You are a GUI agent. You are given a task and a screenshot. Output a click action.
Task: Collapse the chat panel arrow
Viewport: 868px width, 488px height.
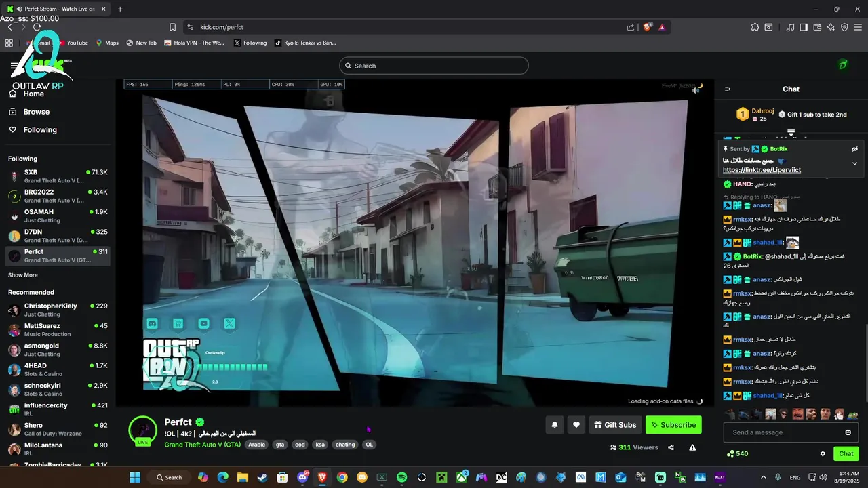pyautogui.click(x=728, y=89)
